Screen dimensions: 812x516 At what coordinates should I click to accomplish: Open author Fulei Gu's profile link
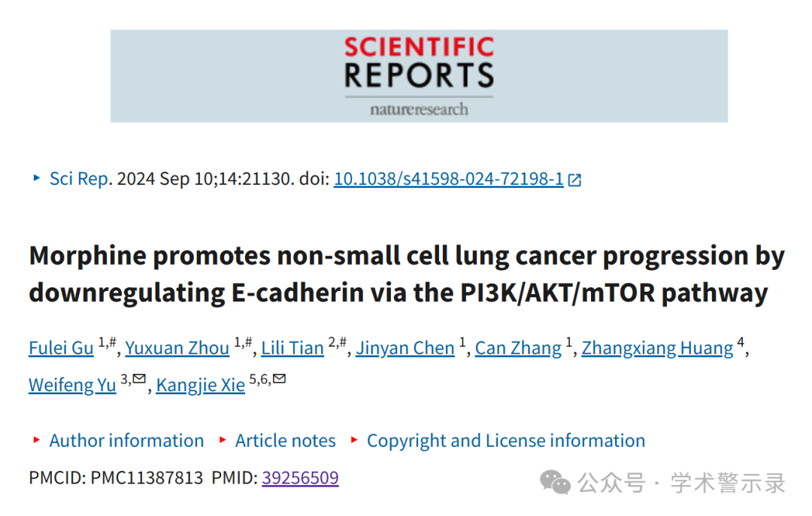coord(61,348)
